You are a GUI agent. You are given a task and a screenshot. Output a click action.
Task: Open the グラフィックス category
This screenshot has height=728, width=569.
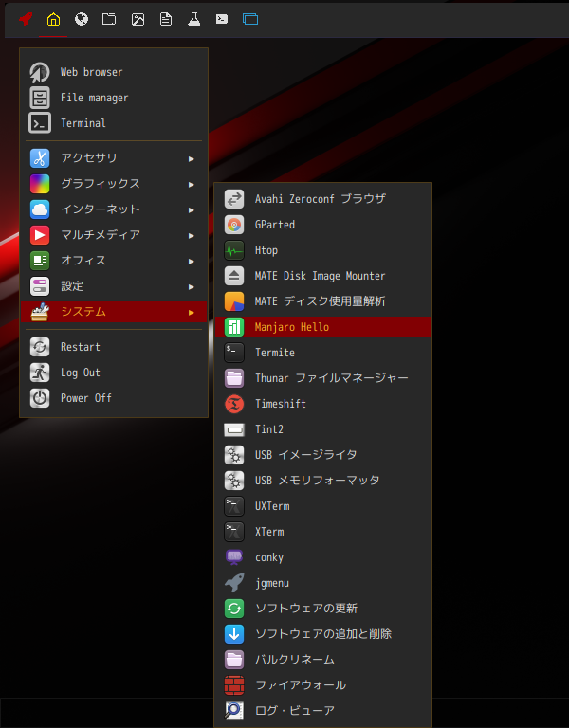pos(114,184)
